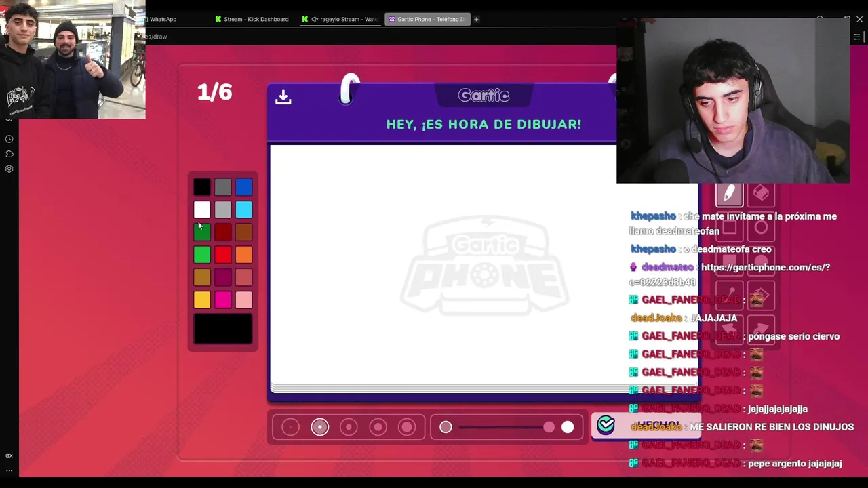Choose the outlined rectangle shape tool
The height and width of the screenshot is (488, 868).
tap(730, 228)
